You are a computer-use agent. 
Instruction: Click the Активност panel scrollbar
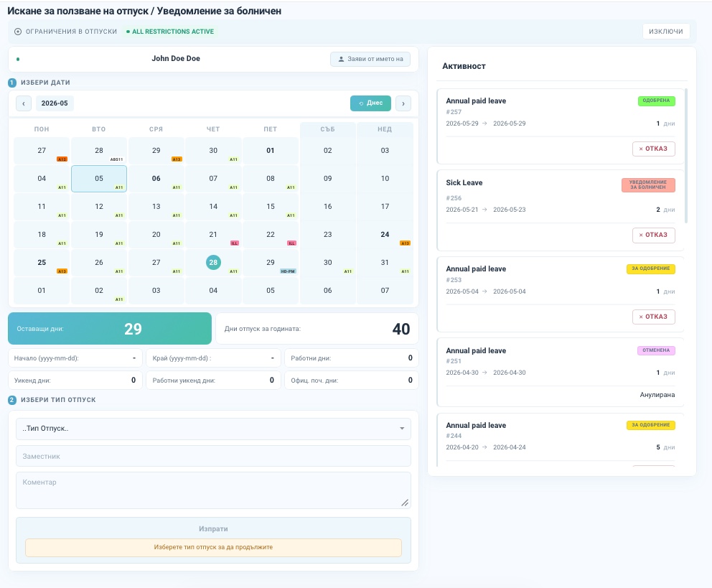click(685, 156)
